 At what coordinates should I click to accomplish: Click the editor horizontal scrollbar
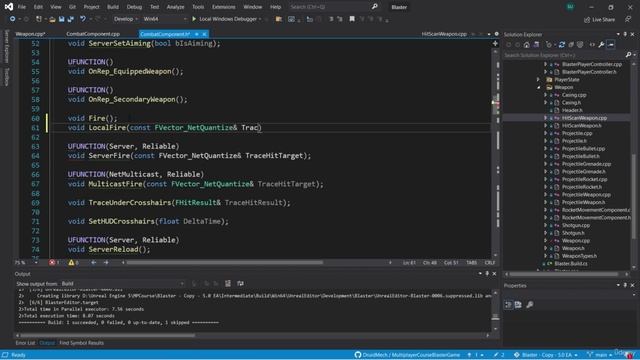(224, 262)
